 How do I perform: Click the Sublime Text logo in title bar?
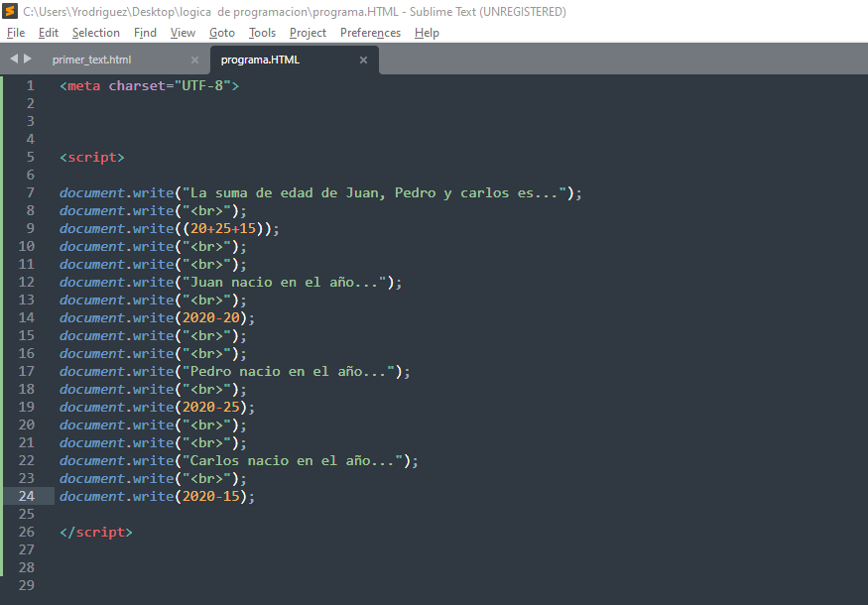coord(10,11)
